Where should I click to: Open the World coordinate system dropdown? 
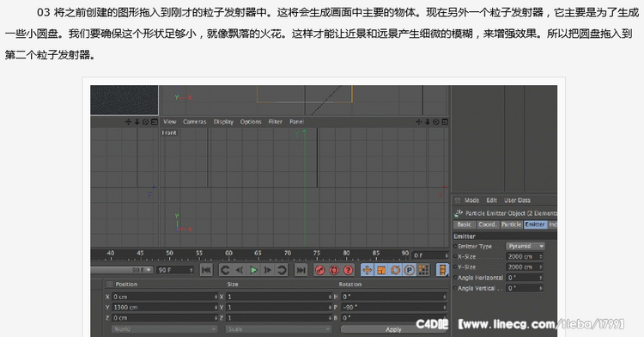[x=164, y=329]
